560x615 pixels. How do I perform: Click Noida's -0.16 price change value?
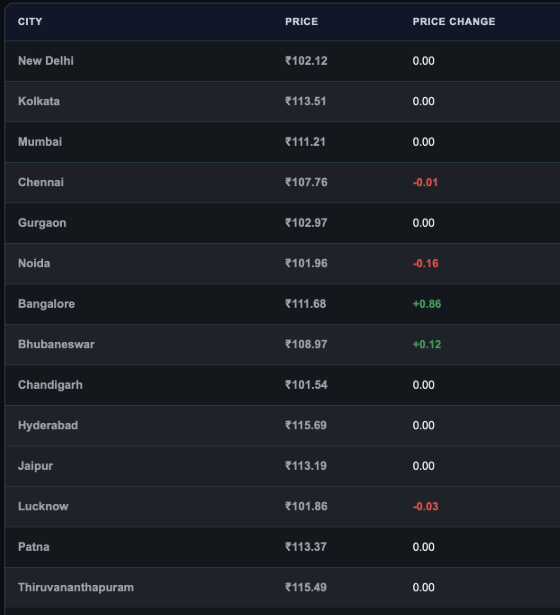[x=425, y=263]
